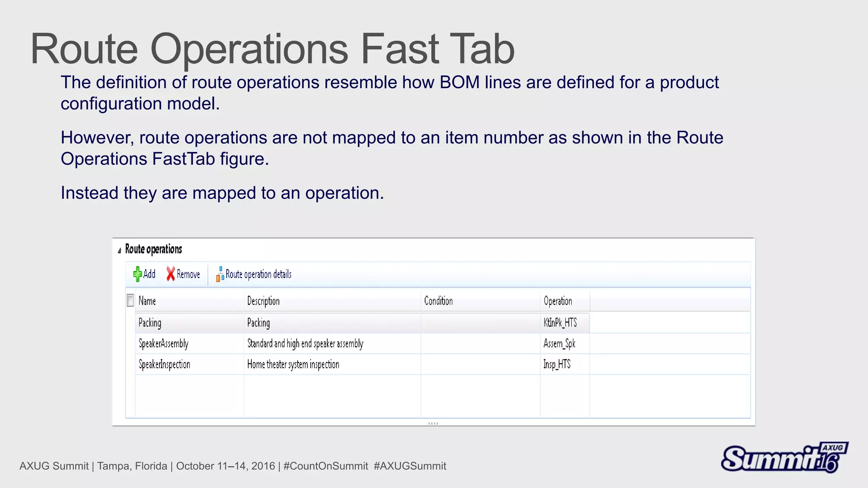868x488 pixels.
Task: Select the SpeakerAssembly name cell
Action: point(190,344)
